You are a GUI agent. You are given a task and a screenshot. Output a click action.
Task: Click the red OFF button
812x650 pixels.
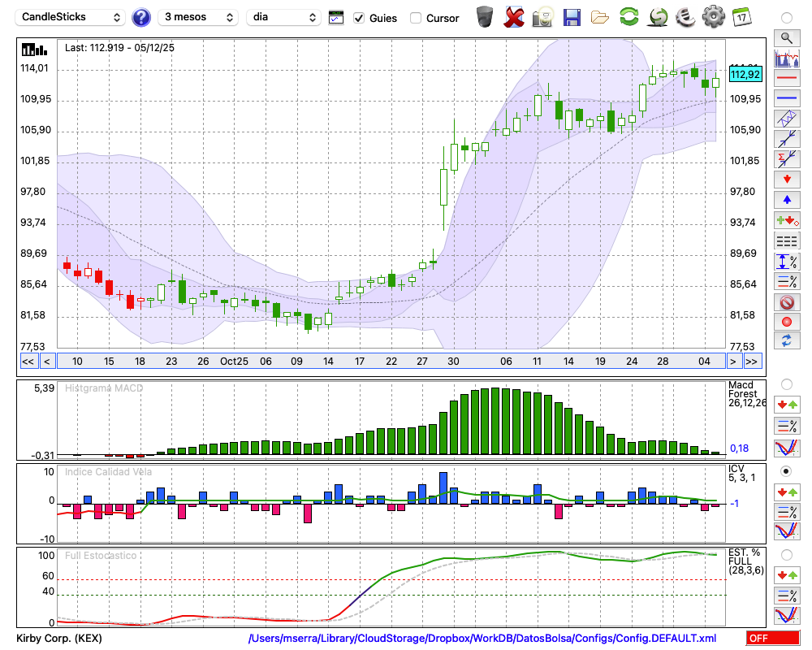pyautogui.click(x=771, y=639)
